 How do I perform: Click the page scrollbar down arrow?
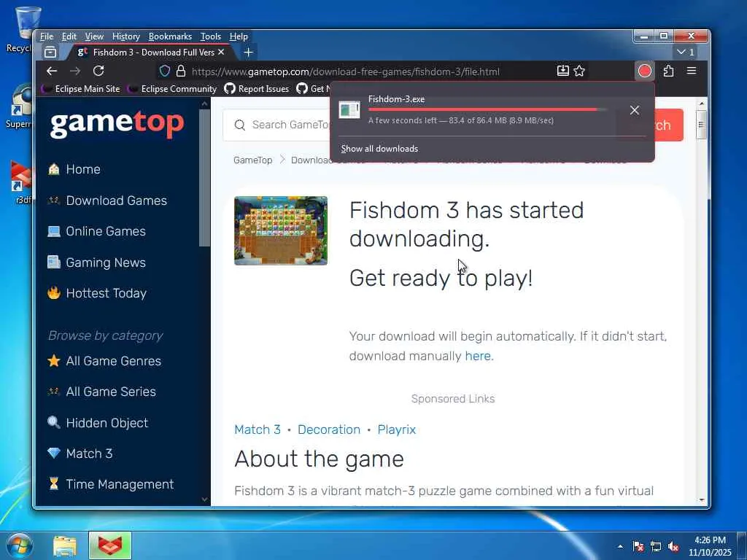702,500
